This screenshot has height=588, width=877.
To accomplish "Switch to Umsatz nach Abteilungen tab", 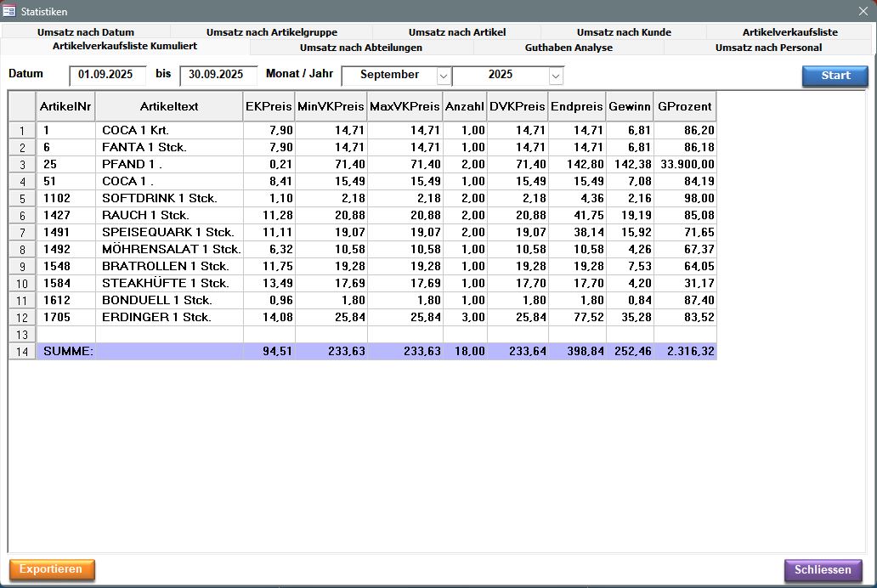I will point(360,48).
